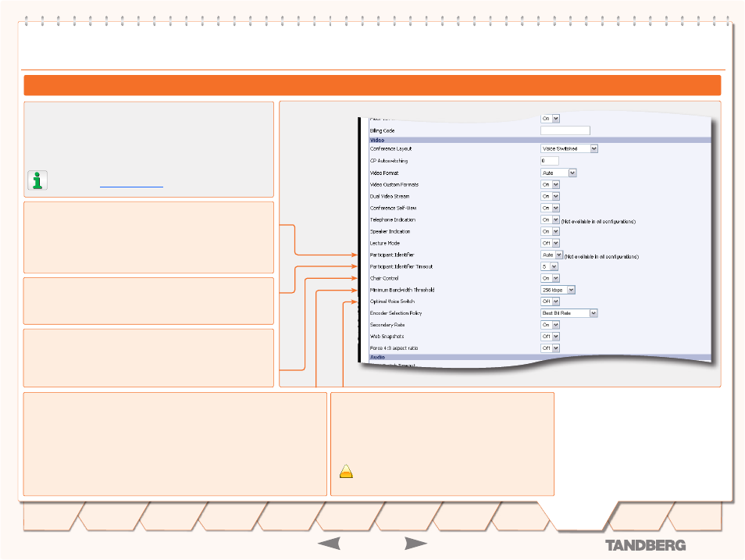Open the Telephone Indication dropdown
745x560 pixels.
[551, 219]
